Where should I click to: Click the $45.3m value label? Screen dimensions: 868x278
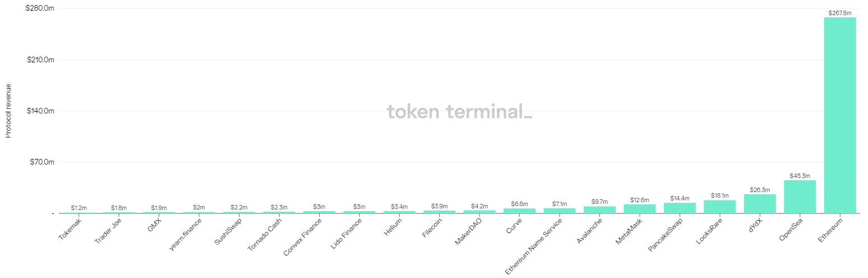point(800,176)
